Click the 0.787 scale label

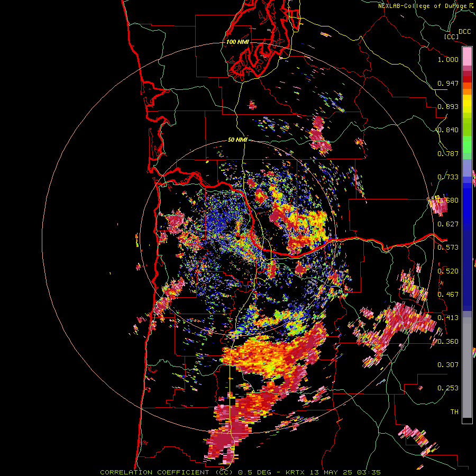[x=448, y=153]
